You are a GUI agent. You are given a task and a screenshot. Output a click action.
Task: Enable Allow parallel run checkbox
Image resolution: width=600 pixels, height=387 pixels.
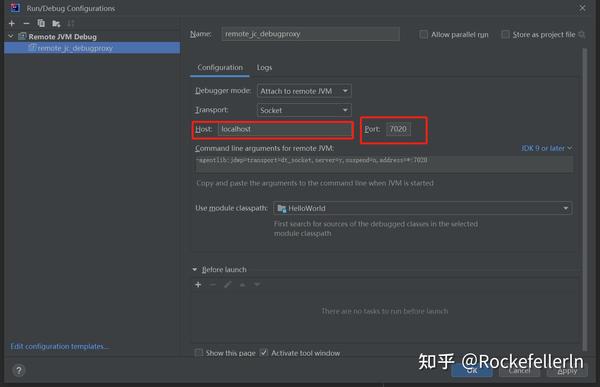click(x=424, y=34)
